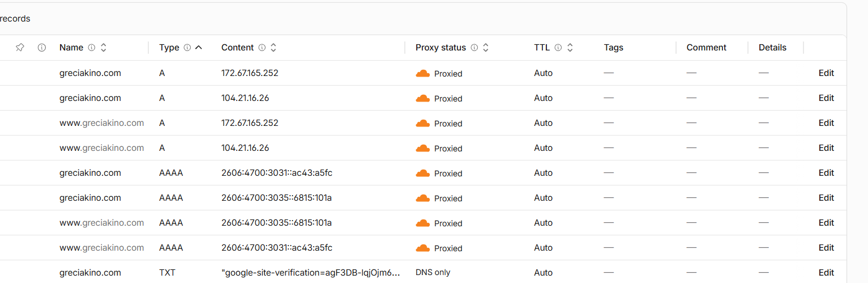Click the info icon beside the pin column

(41, 48)
